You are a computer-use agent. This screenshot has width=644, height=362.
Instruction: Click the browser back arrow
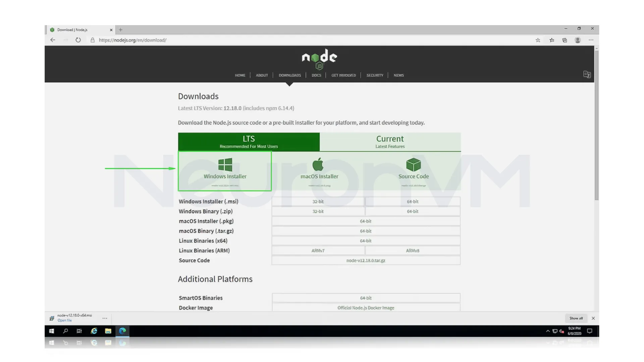53,40
